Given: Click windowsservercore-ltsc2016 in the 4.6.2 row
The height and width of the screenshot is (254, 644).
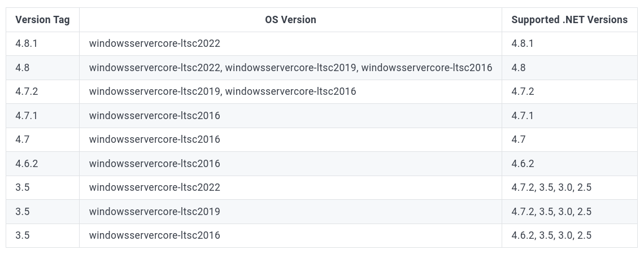Looking at the screenshot, I should [x=154, y=164].
